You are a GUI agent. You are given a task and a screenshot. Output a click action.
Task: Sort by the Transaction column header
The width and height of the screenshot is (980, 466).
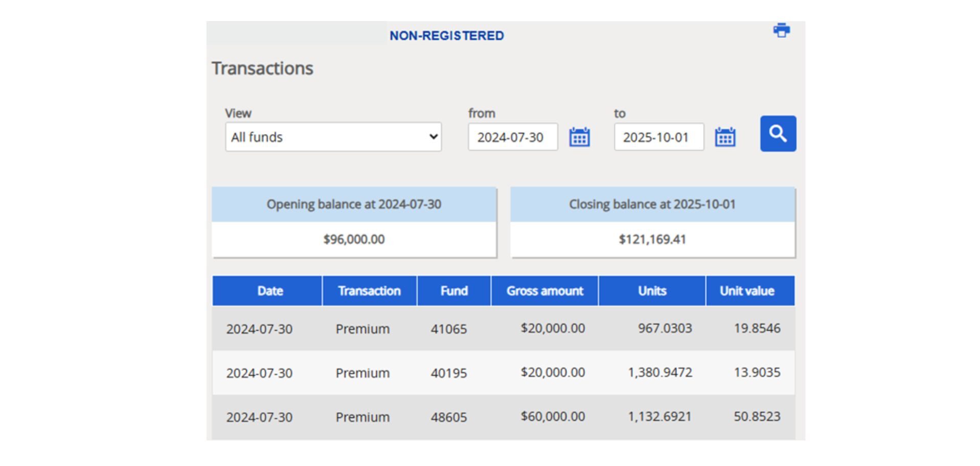(369, 291)
